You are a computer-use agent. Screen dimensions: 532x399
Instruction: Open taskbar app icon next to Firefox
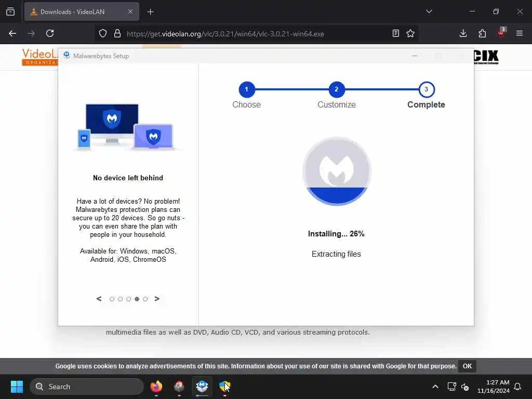[179, 387]
